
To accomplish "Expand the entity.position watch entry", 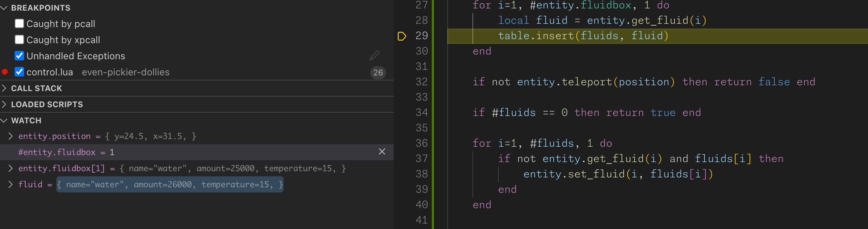I will pos(11,136).
